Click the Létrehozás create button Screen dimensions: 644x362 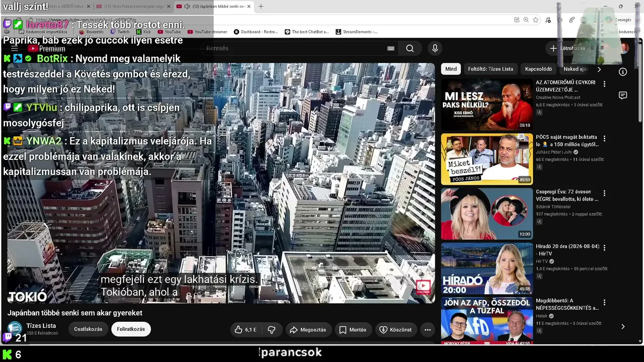568,48
